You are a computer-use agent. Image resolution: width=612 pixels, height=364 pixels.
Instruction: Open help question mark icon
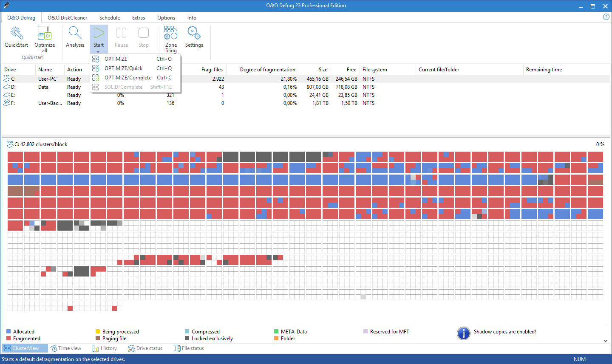[x=606, y=17]
